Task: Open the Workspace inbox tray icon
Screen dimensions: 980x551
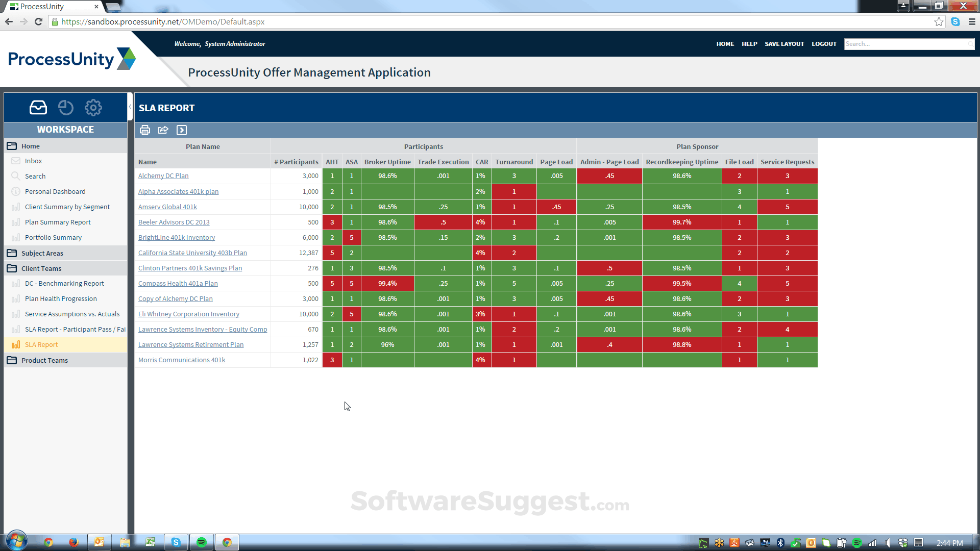Action: click(38, 108)
